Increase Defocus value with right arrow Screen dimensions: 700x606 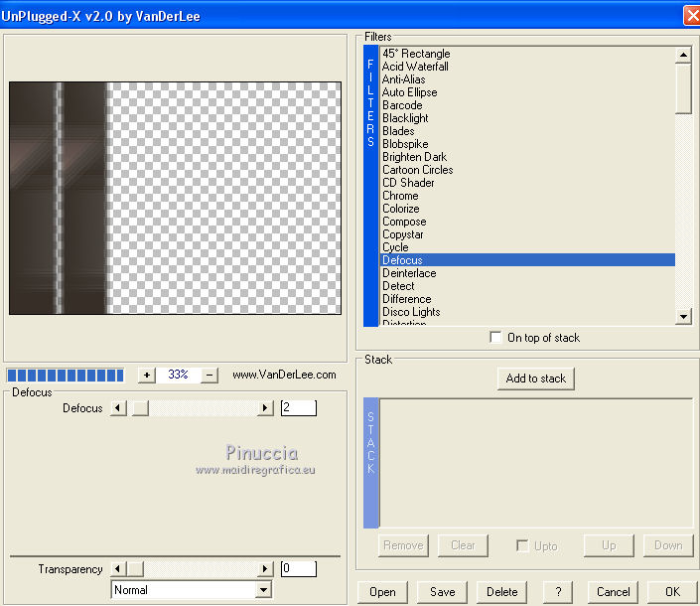pyautogui.click(x=265, y=407)
